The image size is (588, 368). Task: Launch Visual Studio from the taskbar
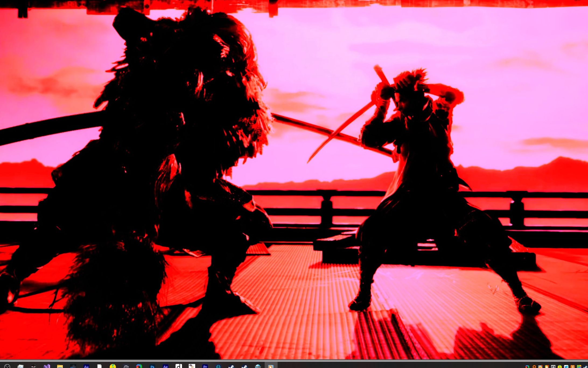[x=47, y=366]
